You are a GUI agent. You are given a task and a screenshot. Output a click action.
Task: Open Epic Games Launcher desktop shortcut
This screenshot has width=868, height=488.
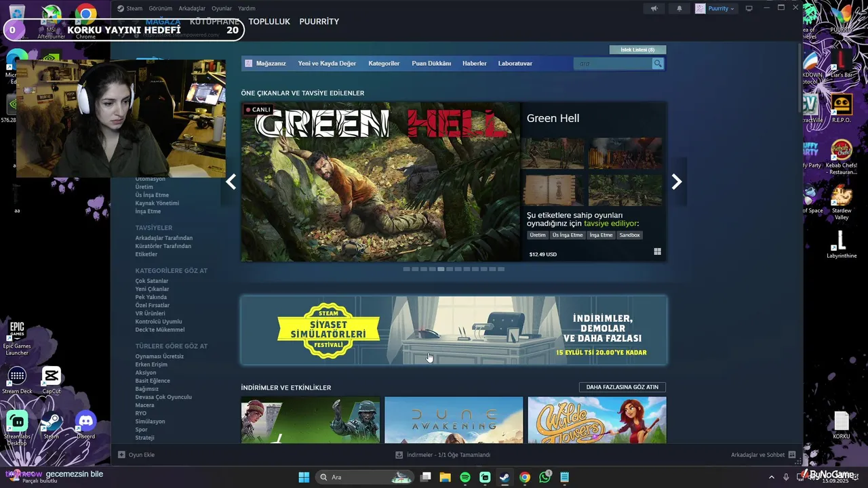(17, 337)
